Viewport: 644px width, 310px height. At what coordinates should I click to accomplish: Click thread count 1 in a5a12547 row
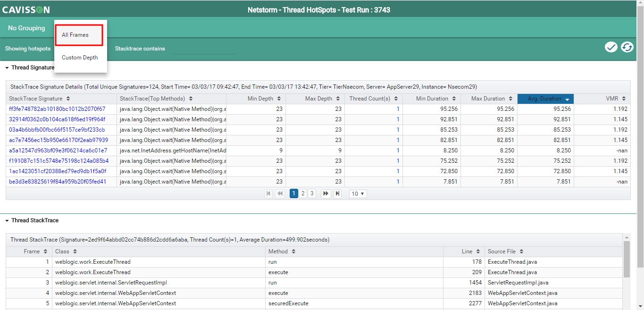398,151
